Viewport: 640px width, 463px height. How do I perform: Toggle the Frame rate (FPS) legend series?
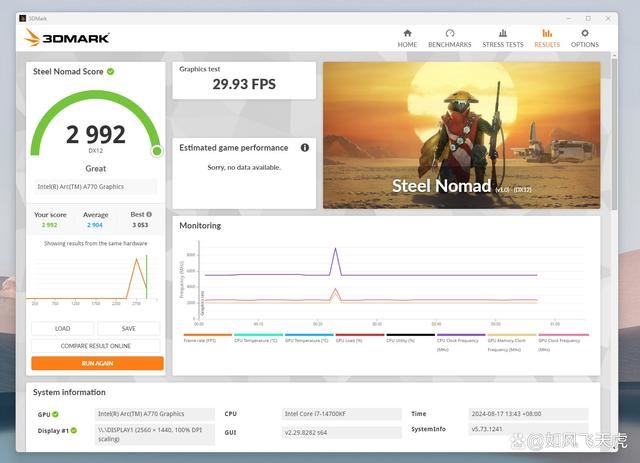click(205, 338)
